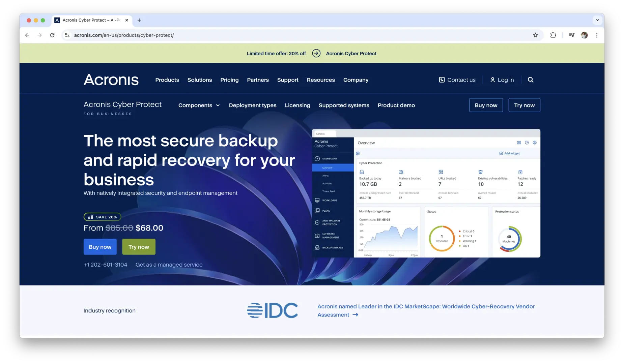Image resolution: width=624 pixels, height=364 pixels.
Task: Click the Acronis Cyber Protect banner link
Action: pyautogui.click(x=351, y=53)
